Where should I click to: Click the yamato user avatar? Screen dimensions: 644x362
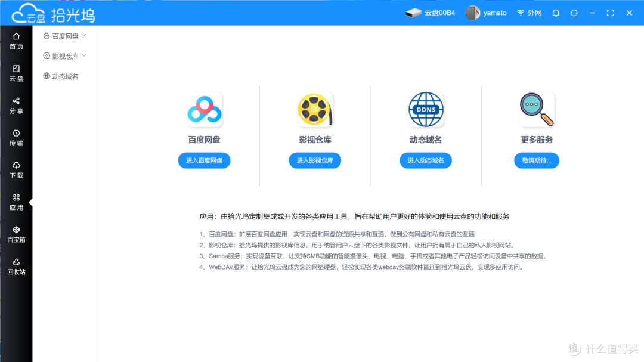(472, 13)
